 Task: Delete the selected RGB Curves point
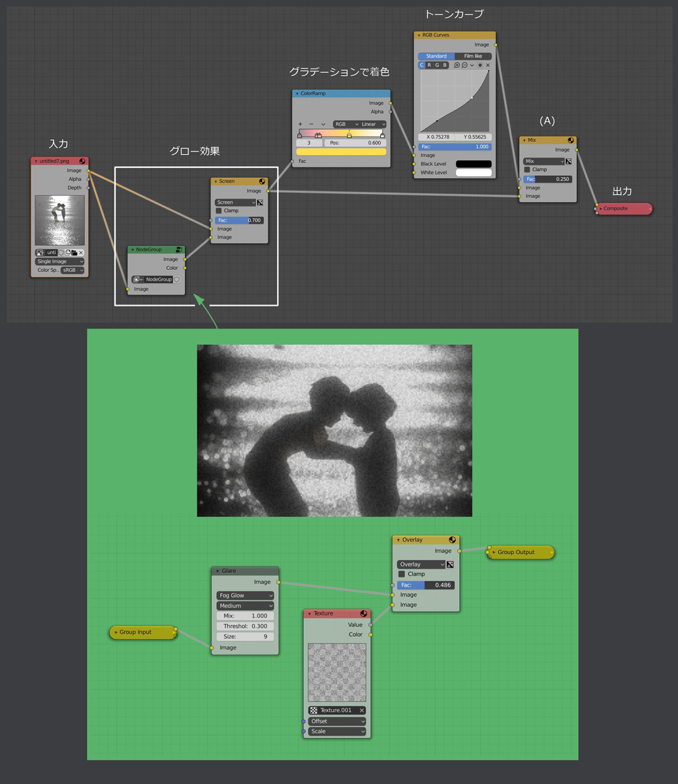point(487,65)
